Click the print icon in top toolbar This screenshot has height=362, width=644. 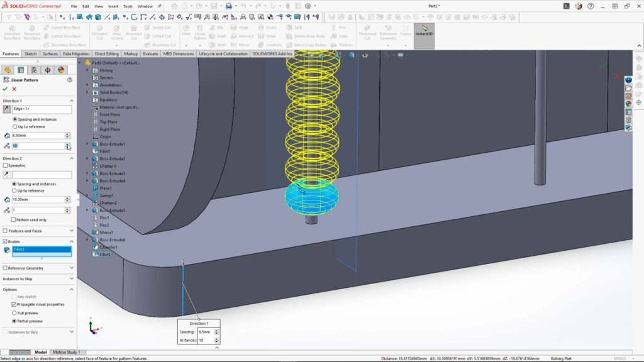(x=229, y=6)
